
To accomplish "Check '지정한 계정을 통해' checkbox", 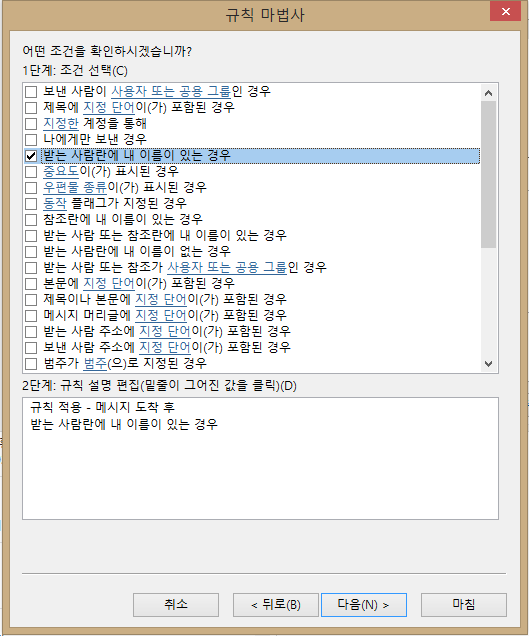I will point(31,124).
